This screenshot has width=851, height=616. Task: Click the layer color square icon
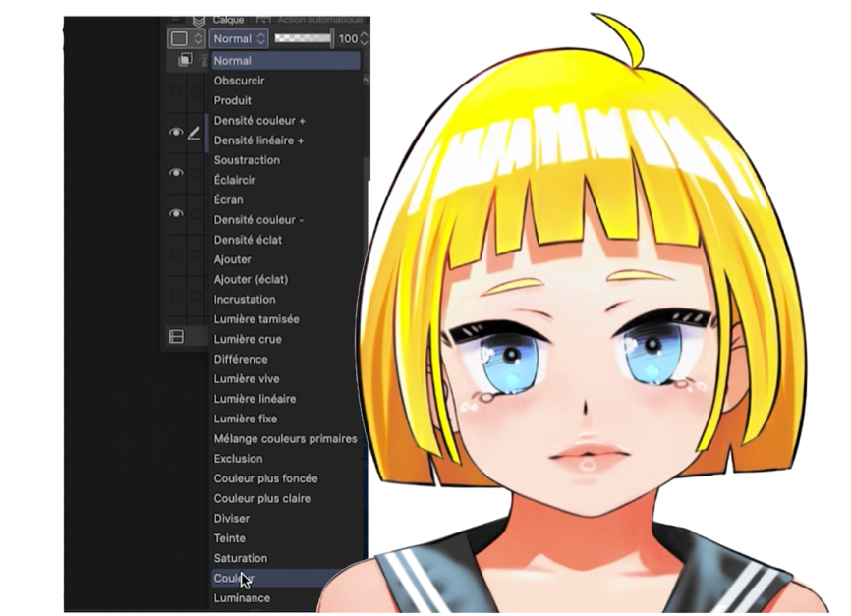(x=178, y=39)
